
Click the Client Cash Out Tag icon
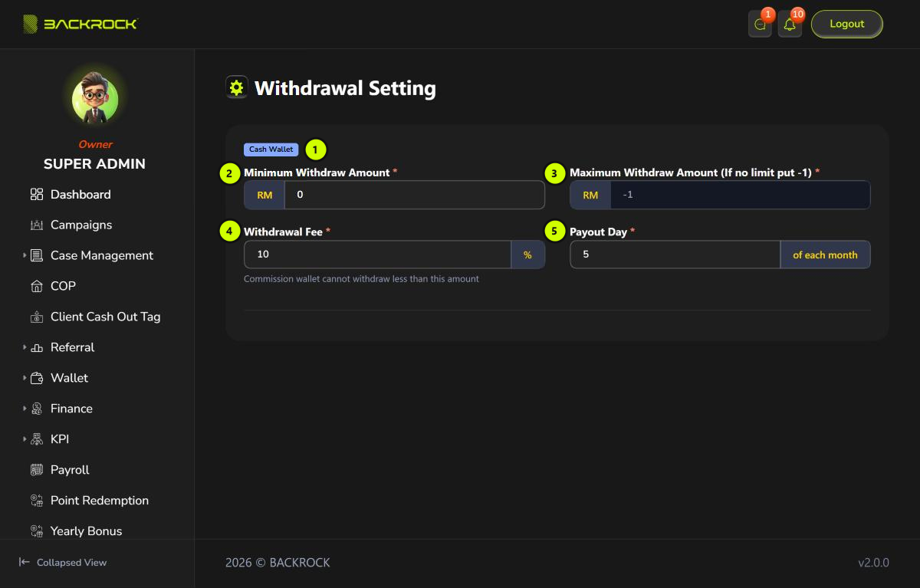[x=37, y=317]
